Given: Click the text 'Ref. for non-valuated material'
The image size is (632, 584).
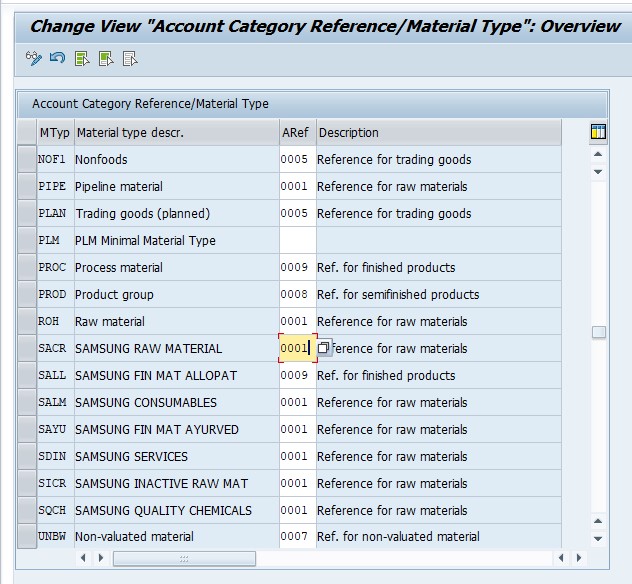Looking at the screenshot, I should pos(398,537).
